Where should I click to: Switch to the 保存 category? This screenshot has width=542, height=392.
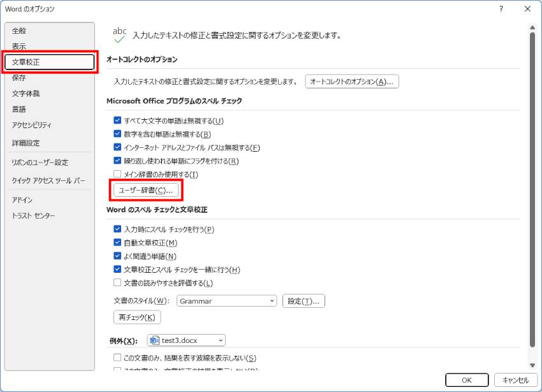coord(19,78)
